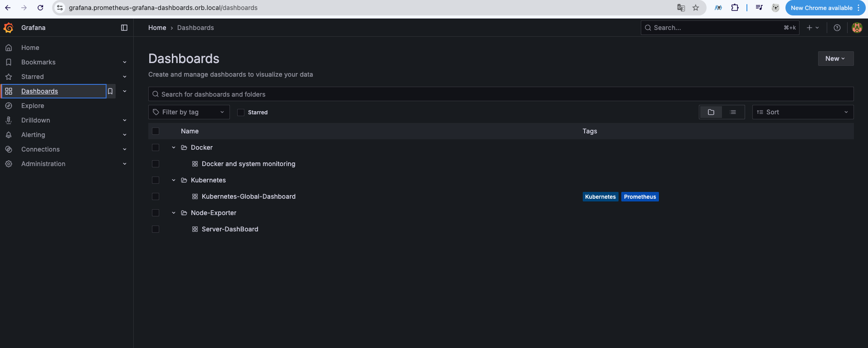Expand the Dashboards sidebar section chevron
Image resolution: width=868 pixels, height=348 pixels.
[x=125, y=91]
